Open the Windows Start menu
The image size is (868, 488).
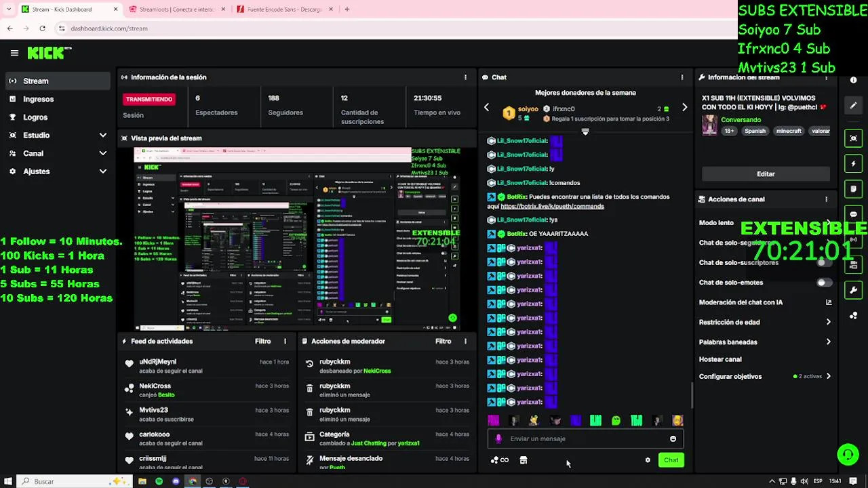[9, 481]
